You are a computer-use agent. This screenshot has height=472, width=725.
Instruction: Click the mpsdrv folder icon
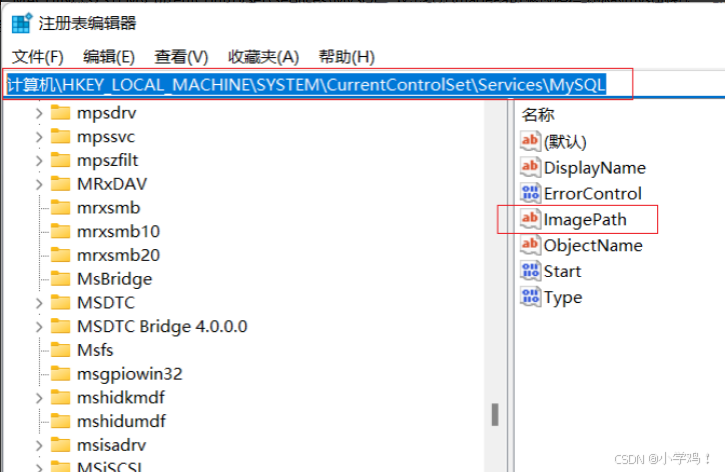tap(60, 112)
